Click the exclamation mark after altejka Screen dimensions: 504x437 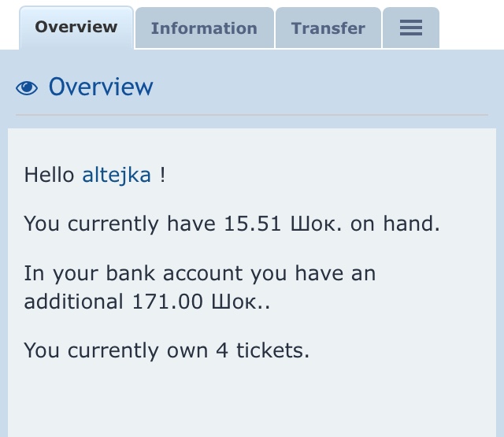(x=162, y=175)
